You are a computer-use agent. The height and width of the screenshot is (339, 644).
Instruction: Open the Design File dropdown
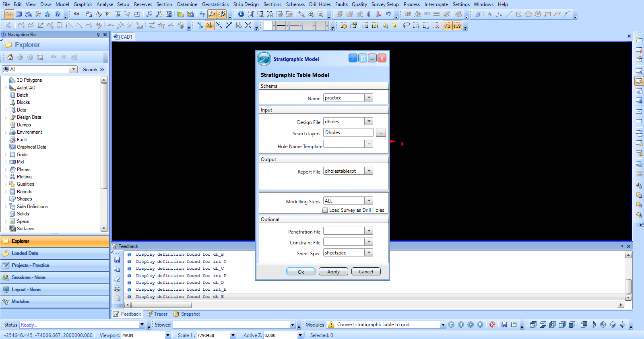pos(369,122)
